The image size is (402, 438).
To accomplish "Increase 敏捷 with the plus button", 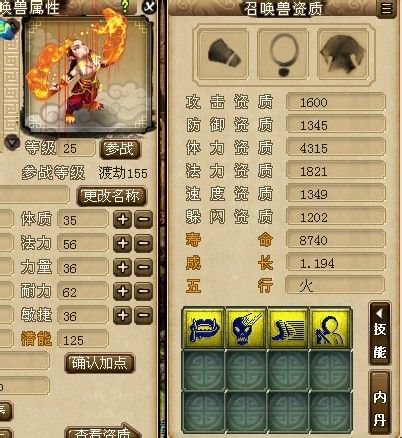I will (x=123, y=315).
